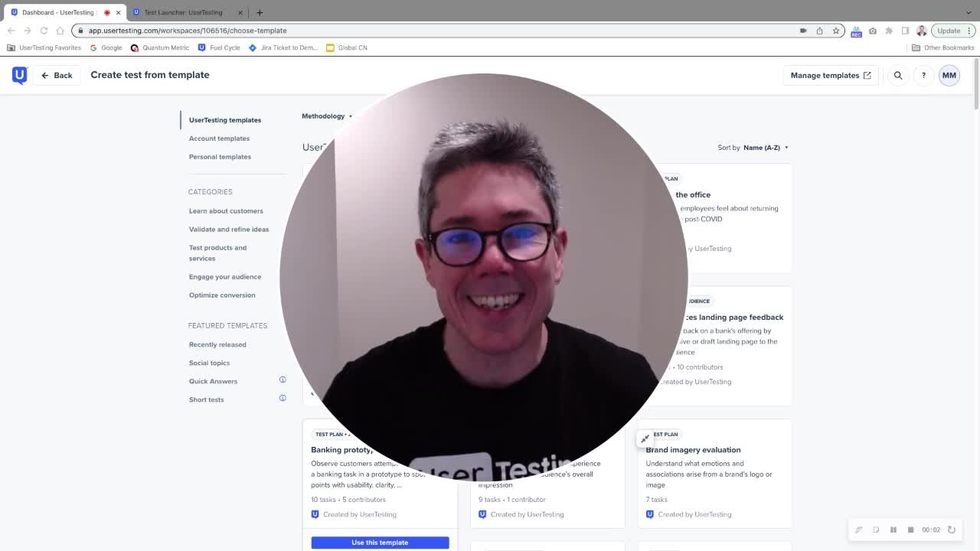Close the Test Launcher browser tab
Image resolution: width=980 pixels, height=551 pixels.
[x=240, y=12]
